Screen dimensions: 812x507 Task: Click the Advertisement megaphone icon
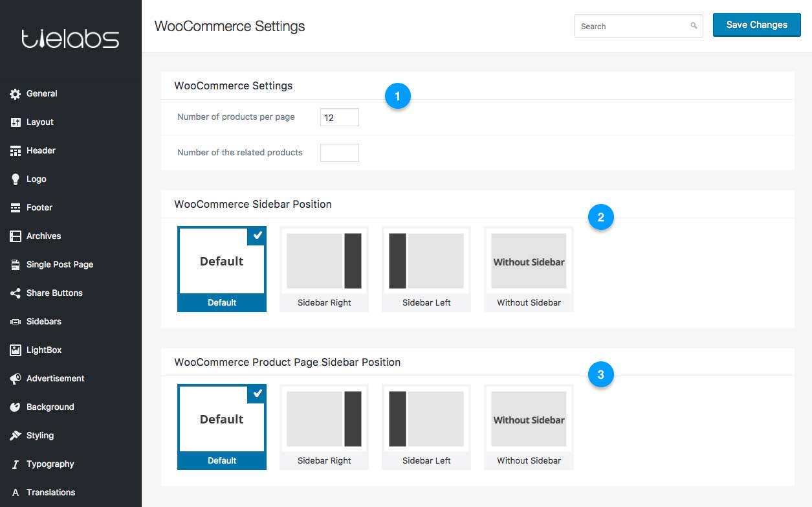click(16, 379)
